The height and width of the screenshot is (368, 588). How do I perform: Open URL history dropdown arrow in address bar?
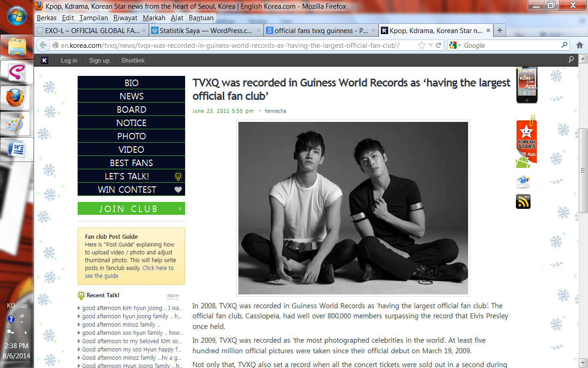coord(430,45)
